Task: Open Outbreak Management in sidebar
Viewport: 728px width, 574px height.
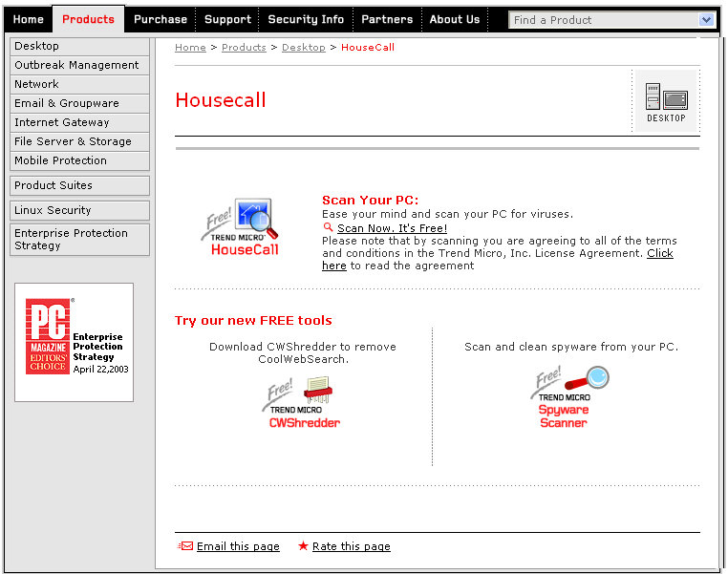Action: (x=79, y=65)
